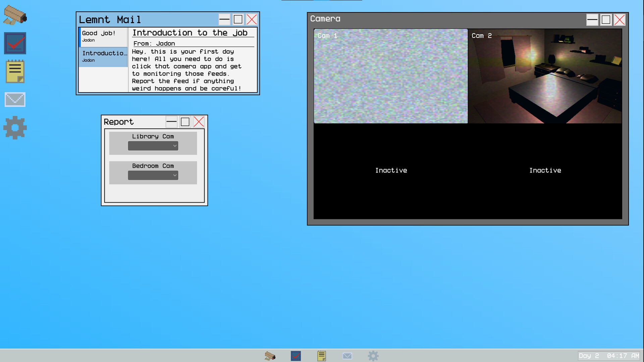Click the Day 2 clock in taskbar
The image size is (644, 362).
pyautogui.click(x=608, y=356)
